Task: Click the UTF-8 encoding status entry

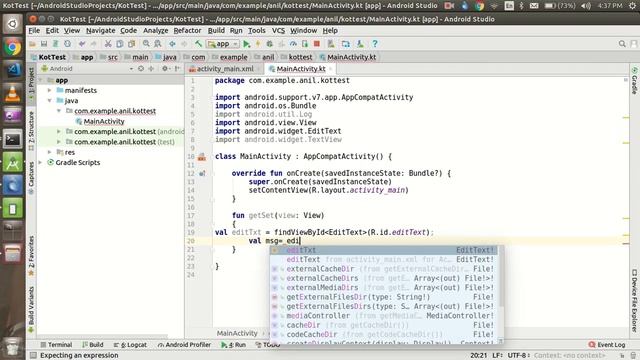Action: (x=518, y=356)
